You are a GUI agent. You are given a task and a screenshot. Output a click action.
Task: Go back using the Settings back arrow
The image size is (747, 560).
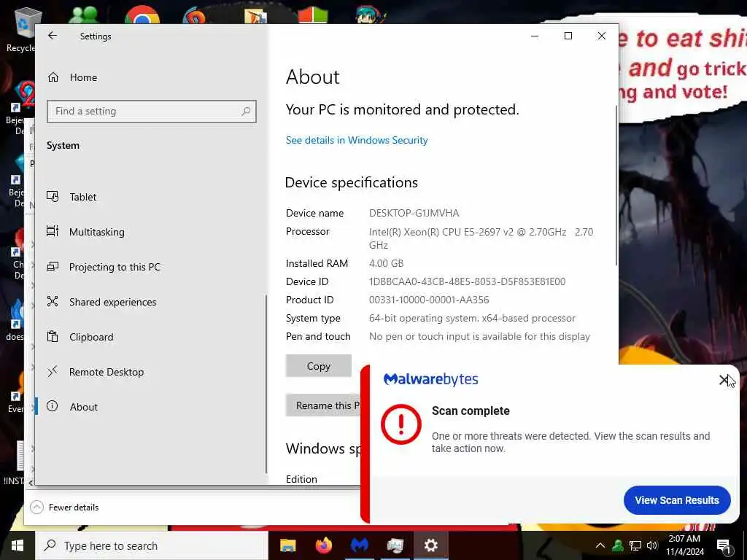point(53,36)
